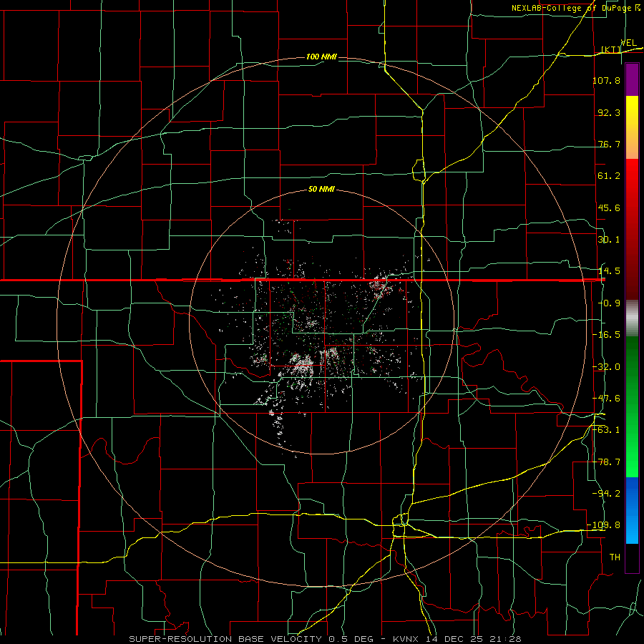
Task: Click the 100 NMI range ring label
Action: pyautogui.click(x=321, y=57)
